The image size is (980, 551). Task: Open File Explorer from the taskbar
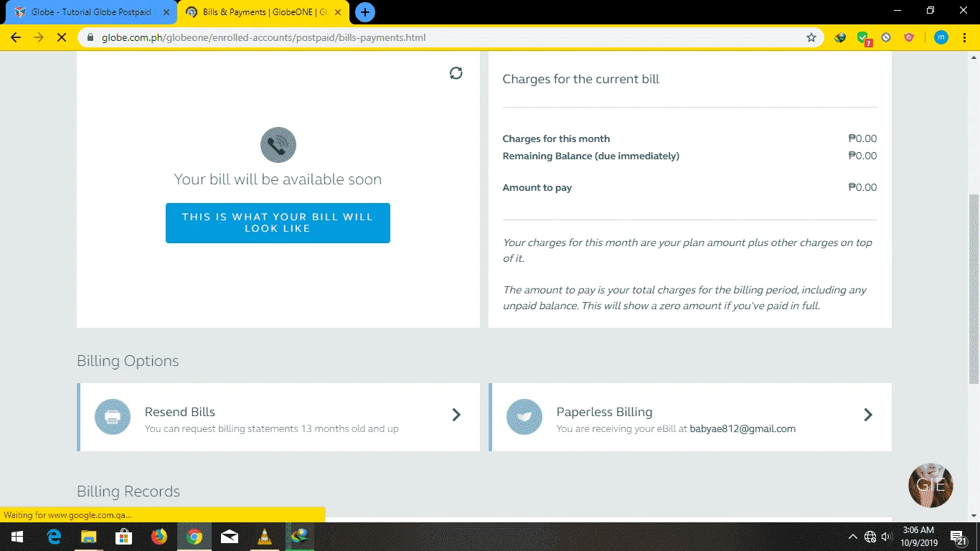(x=89, y=537)
